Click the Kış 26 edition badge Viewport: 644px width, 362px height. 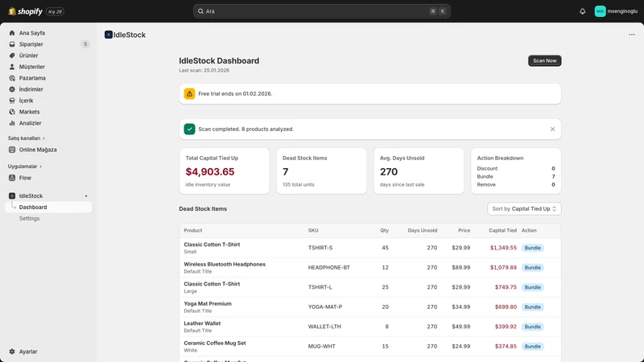55,11
